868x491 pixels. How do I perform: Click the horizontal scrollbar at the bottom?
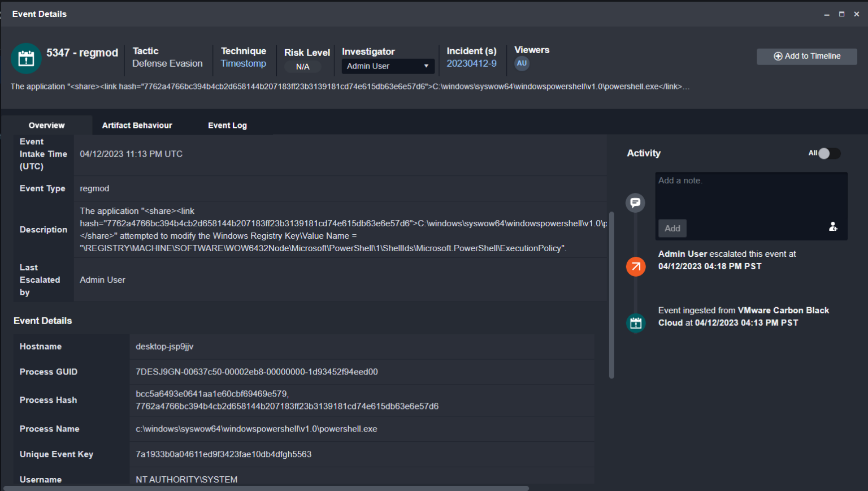[264, 488]
